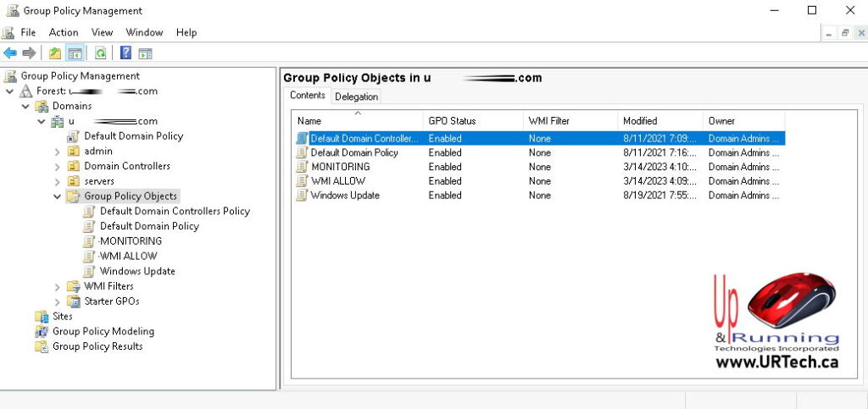Toggle the Show/Hide Console Tree icon

click(x=75, y=53)
